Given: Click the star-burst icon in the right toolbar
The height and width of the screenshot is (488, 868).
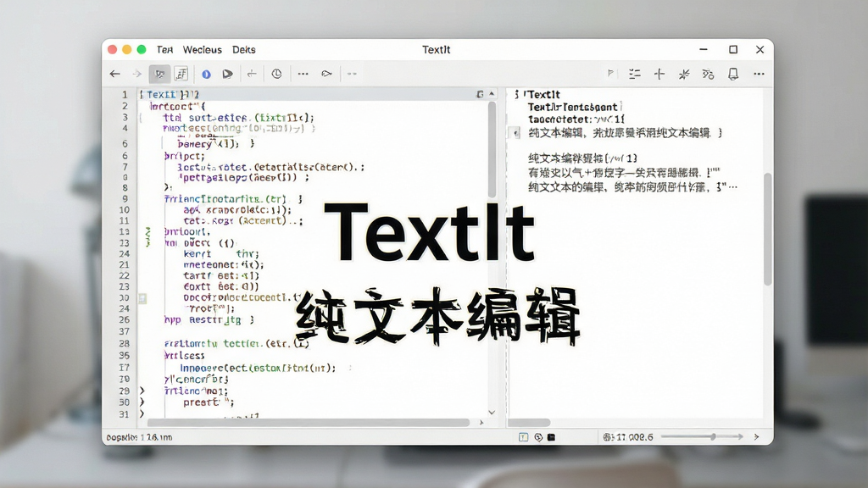Looking at the screenshot, I should click(684, 75).
